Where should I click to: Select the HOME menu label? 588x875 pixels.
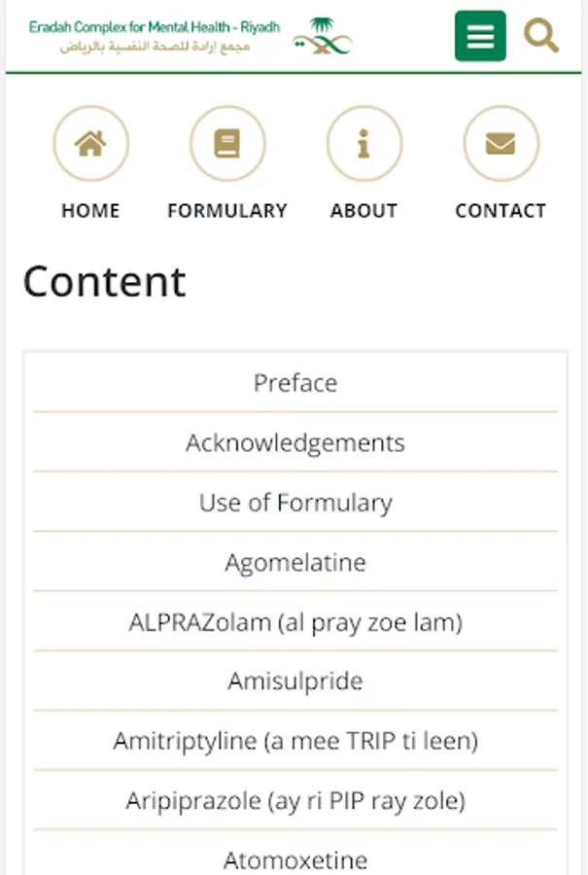point(90,210)
